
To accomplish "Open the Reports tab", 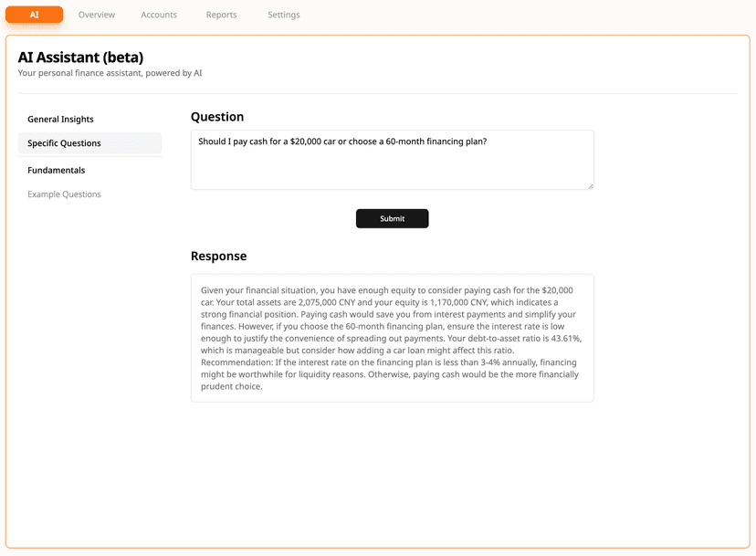I will point(221,15).
